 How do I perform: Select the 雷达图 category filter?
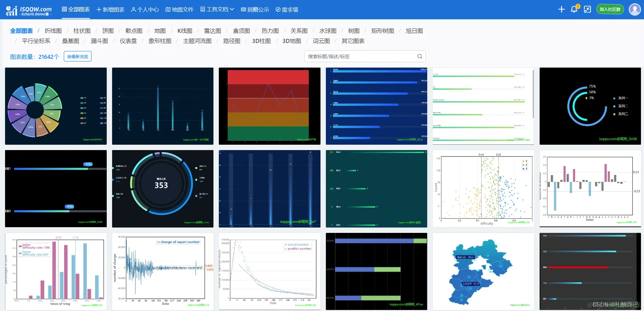tap(212, 31)
